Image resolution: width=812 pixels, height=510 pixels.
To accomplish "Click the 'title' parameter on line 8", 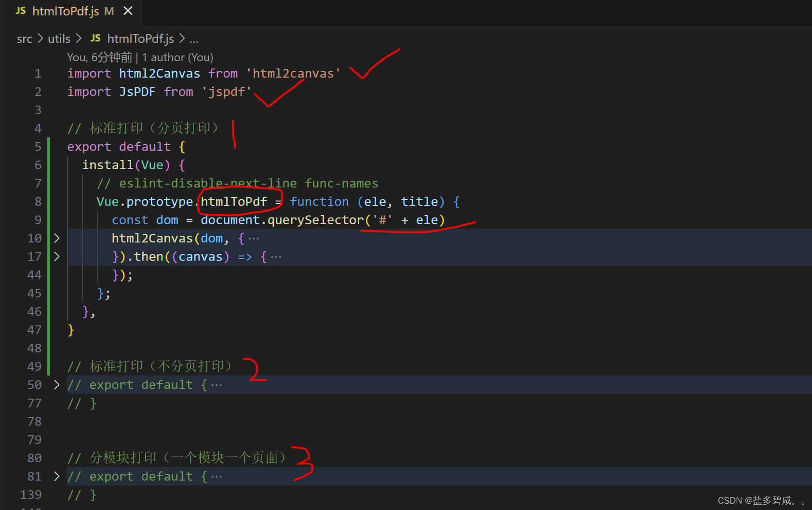I will click(420, 202).
